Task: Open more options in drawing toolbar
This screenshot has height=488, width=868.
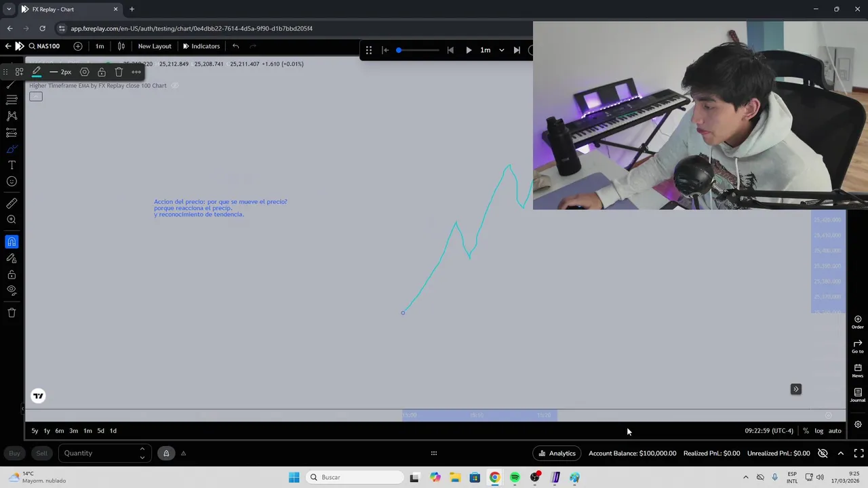Action: point(136,72)
